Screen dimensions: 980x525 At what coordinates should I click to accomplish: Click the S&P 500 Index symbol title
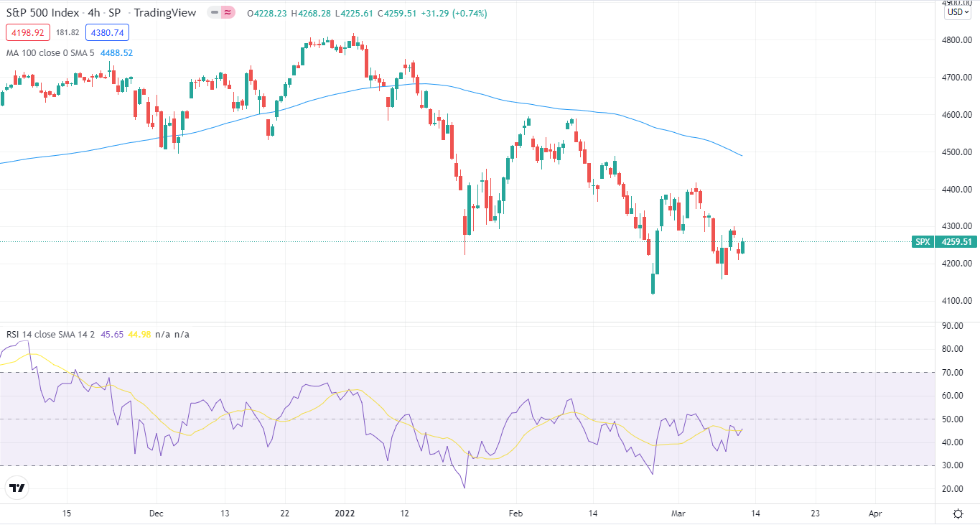(x=42, y=13)
